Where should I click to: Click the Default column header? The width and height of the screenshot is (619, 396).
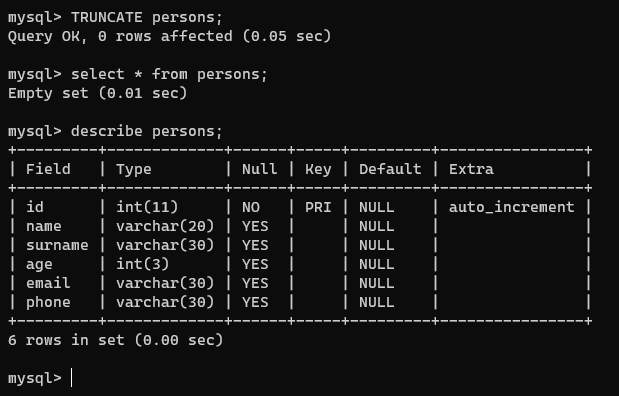(390, 169)
